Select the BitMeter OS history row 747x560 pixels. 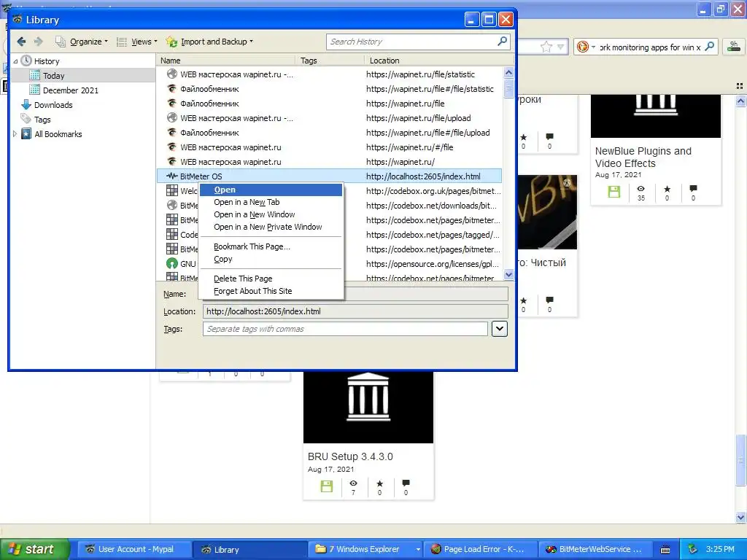click(x=329, y=176)
